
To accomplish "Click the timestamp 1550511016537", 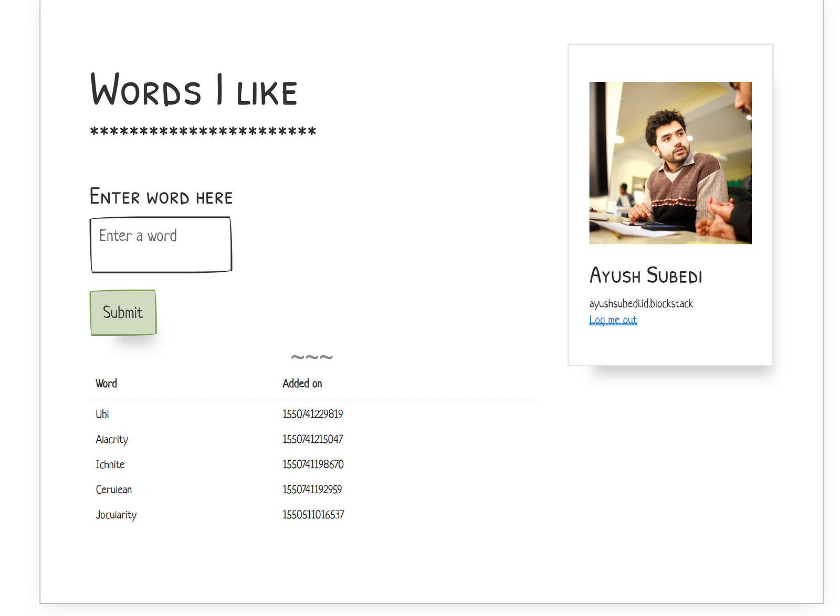I will coord(313,515).
